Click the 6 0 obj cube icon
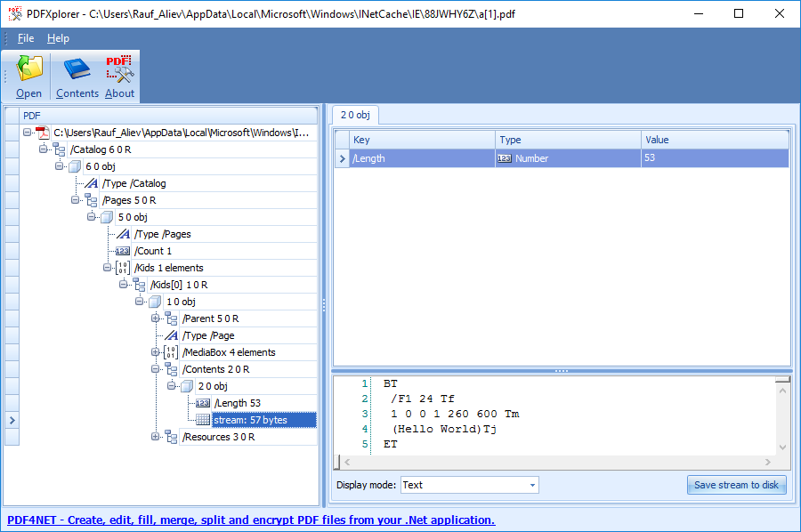Viewport: 801px width, 532px height. [x=75, y=166]
